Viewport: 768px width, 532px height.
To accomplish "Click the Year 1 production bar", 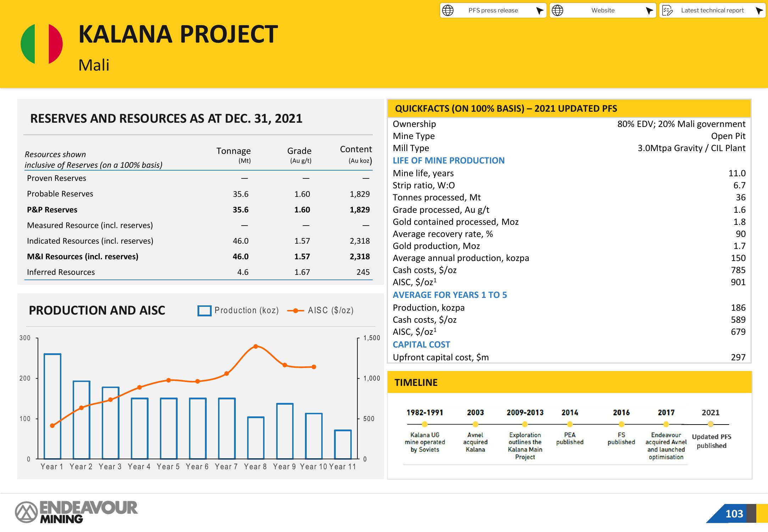I will tap(52, 406).
